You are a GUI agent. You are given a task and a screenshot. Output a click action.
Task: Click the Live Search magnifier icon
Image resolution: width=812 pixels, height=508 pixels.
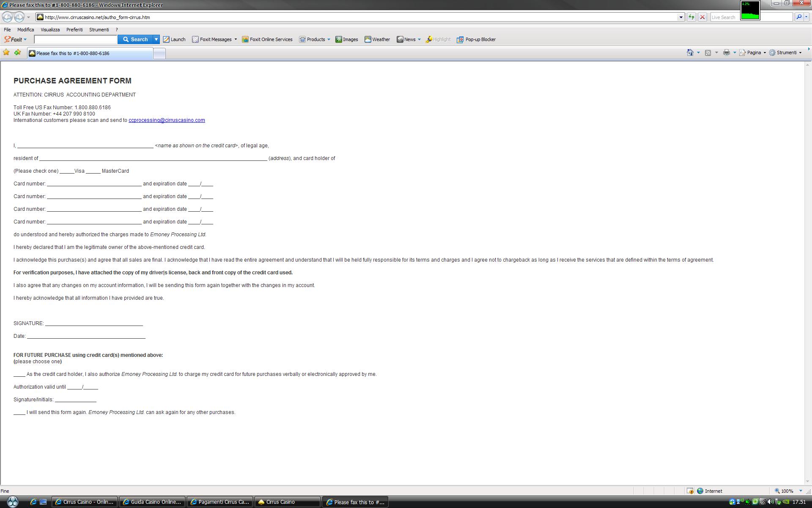[798, 17]
